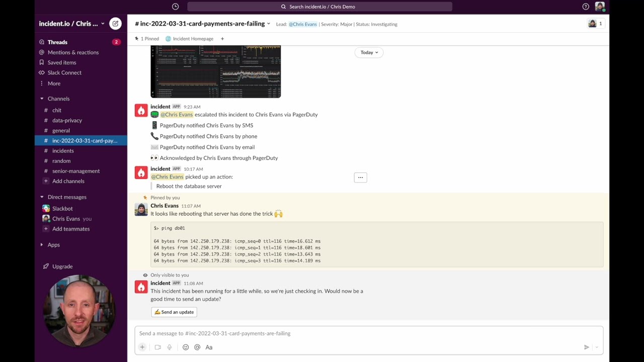Click Chris Evans name on pinned message
Image resolution: width=644 pixels, height=362 pixels.
pos(165,206)
